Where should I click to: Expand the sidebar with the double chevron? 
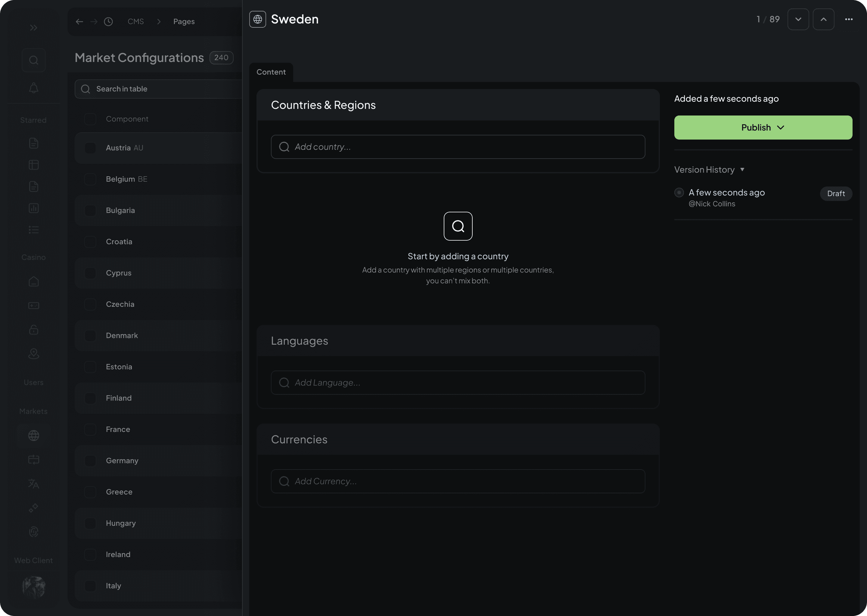34,28
